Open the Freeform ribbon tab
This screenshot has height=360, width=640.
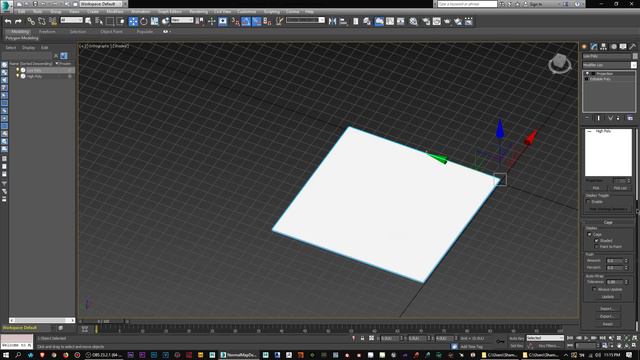pyautogui.click(x=47, y=31)
